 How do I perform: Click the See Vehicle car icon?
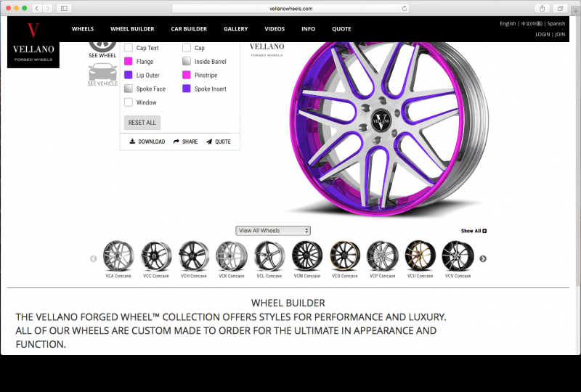102,72
